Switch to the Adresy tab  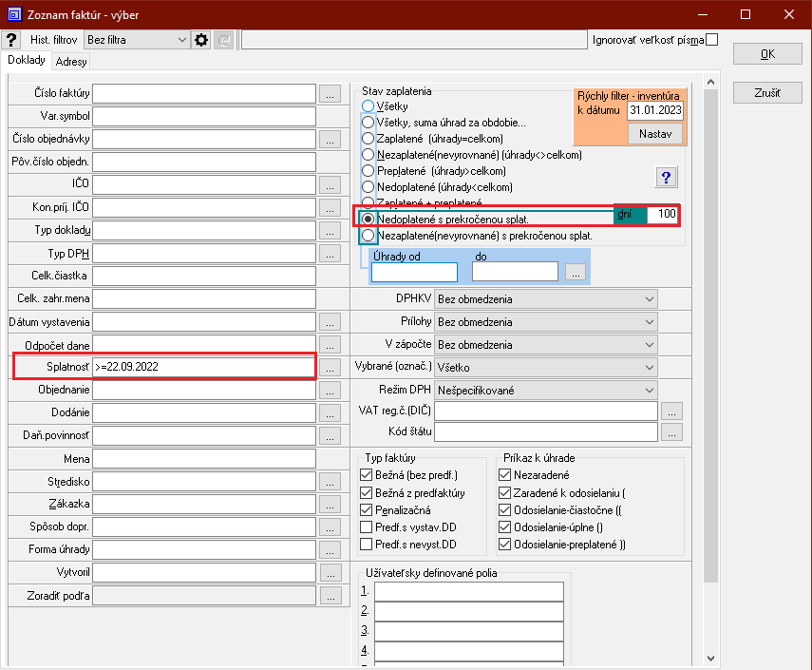pyautogui.click(x=71, y=62)
